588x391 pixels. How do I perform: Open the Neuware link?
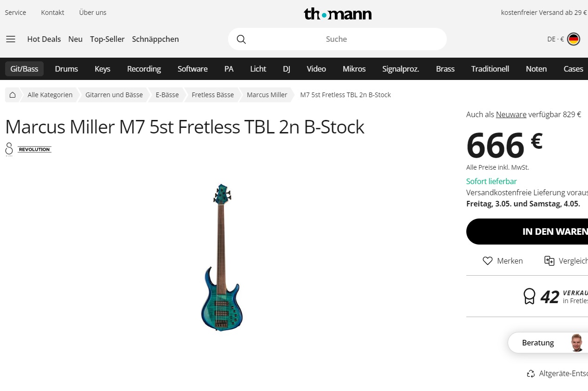(x=511, y=114)
